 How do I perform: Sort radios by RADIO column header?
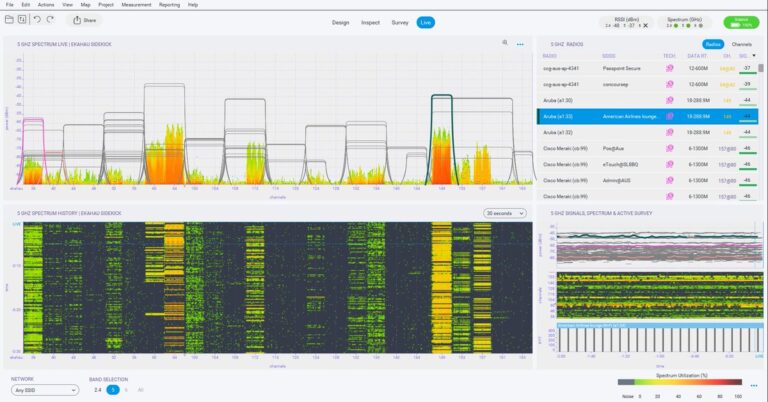pos(550,56)
